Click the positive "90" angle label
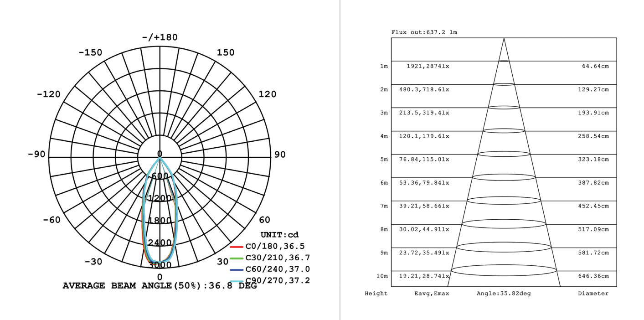 pos(280,155)
